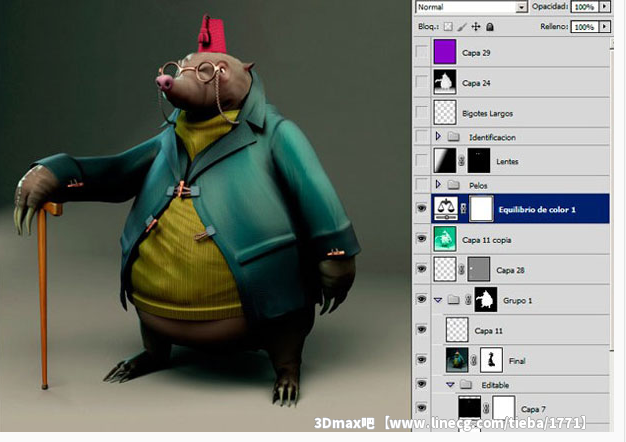Select the Final layer image thumbnail
626x442 pixels.
tap(457, 360)
